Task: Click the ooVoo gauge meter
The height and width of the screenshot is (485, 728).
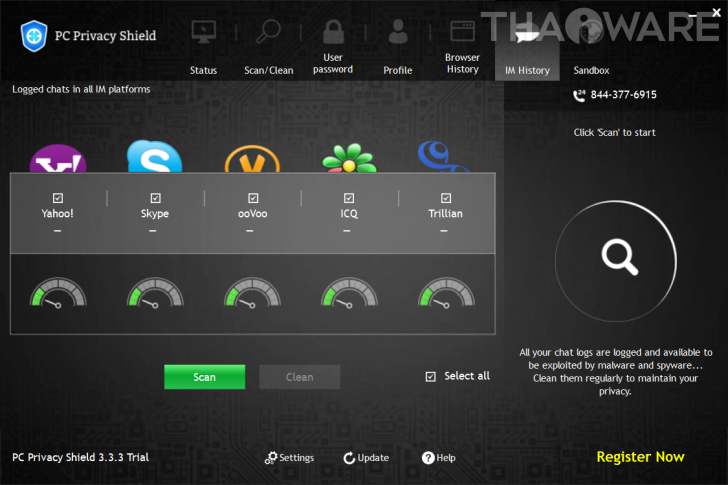Action: tap(252, 292)
